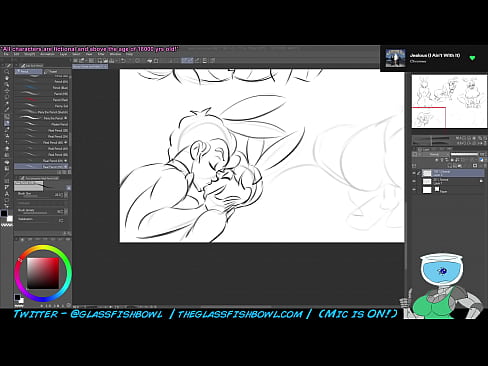Click the white background color chip

10,219
